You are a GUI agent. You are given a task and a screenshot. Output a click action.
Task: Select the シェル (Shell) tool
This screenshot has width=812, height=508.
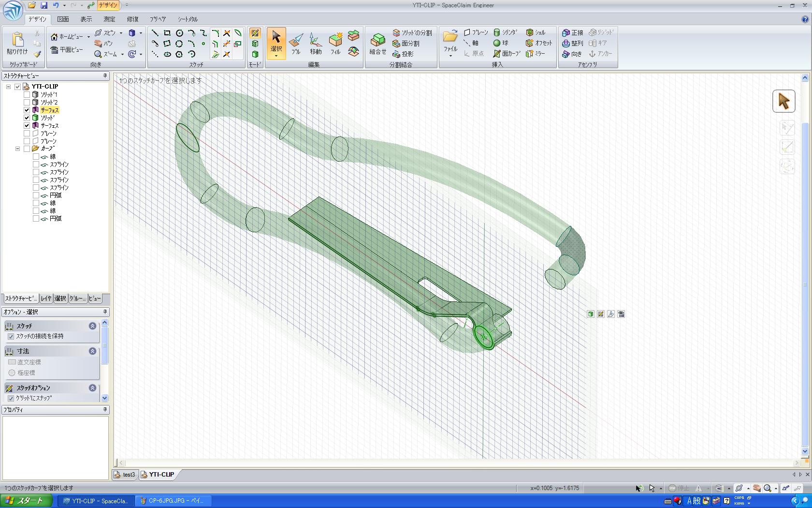click(536, 32)
